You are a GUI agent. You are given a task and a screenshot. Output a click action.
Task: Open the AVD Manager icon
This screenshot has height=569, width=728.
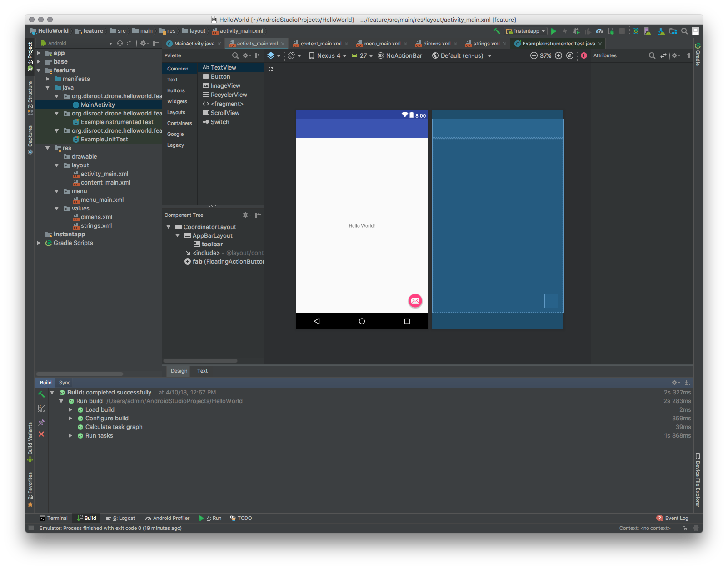point(647,31)
